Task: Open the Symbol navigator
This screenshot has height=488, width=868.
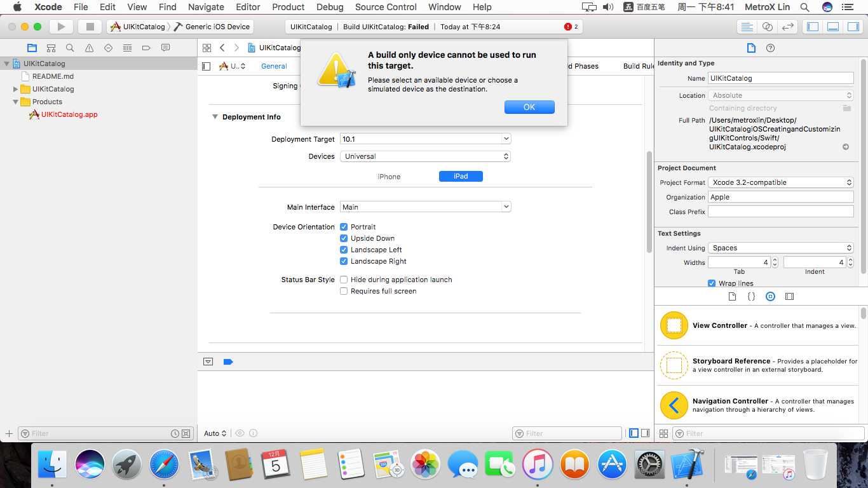Action: [x=51, y=48]
